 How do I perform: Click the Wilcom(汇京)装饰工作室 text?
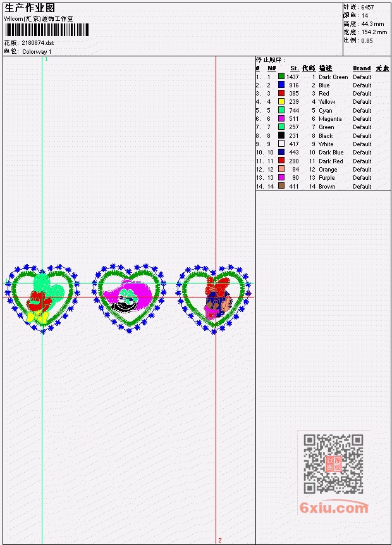(x=38, y=19)
